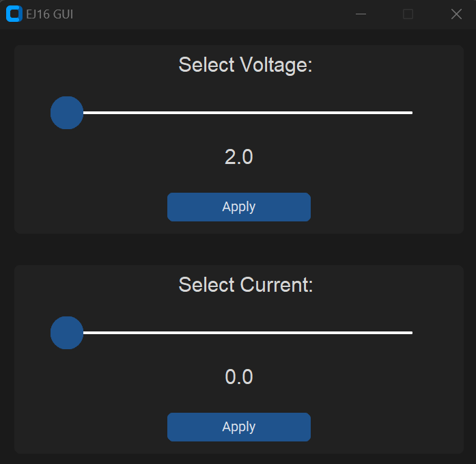Jump current slider to its maximum end
Image resolution: width=476 pixels, height=464 pixels.
pos(411,333)
